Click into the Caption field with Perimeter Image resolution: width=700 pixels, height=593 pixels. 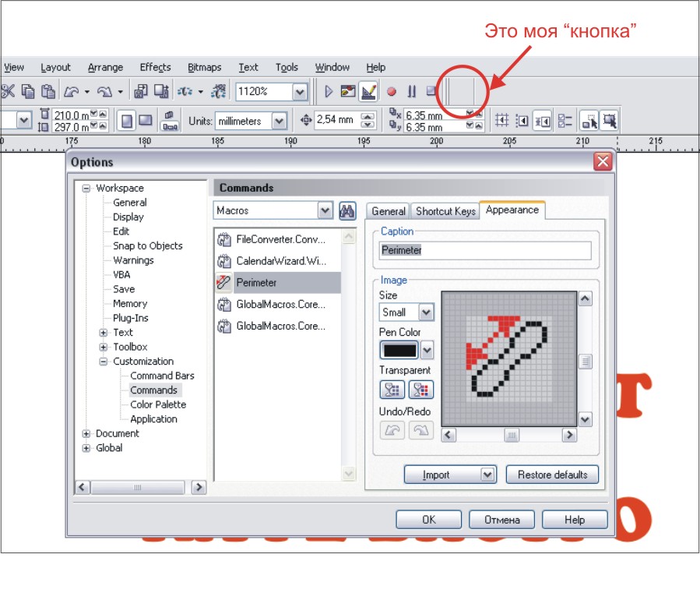point(485,250)
